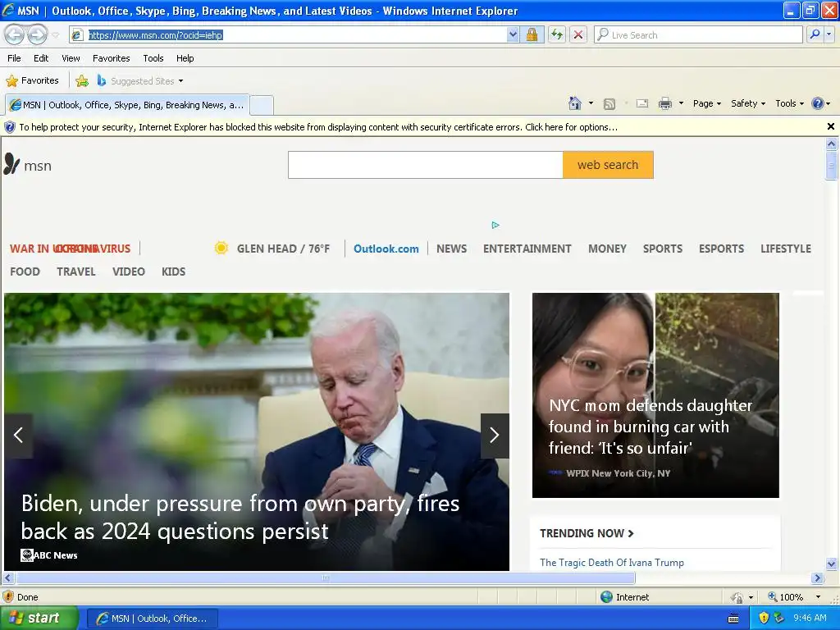Open the MONEY section
This screenshot has width=840, height=630.
(607, 249)
